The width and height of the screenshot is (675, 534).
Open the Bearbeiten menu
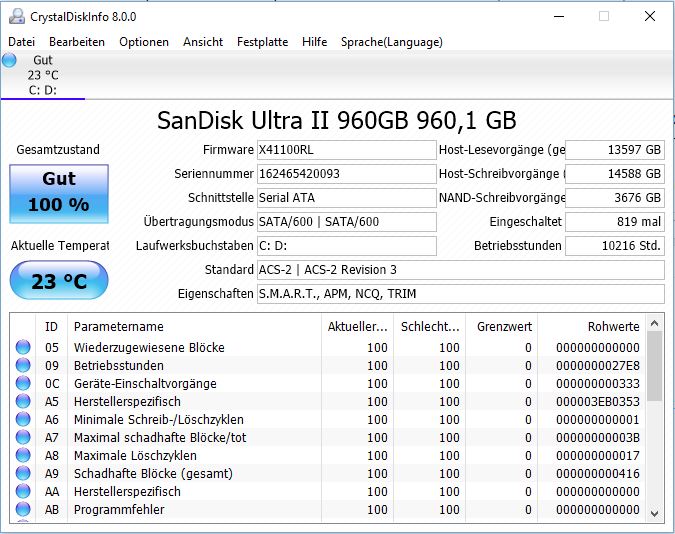pyautogui.click(x=77, y=42)
